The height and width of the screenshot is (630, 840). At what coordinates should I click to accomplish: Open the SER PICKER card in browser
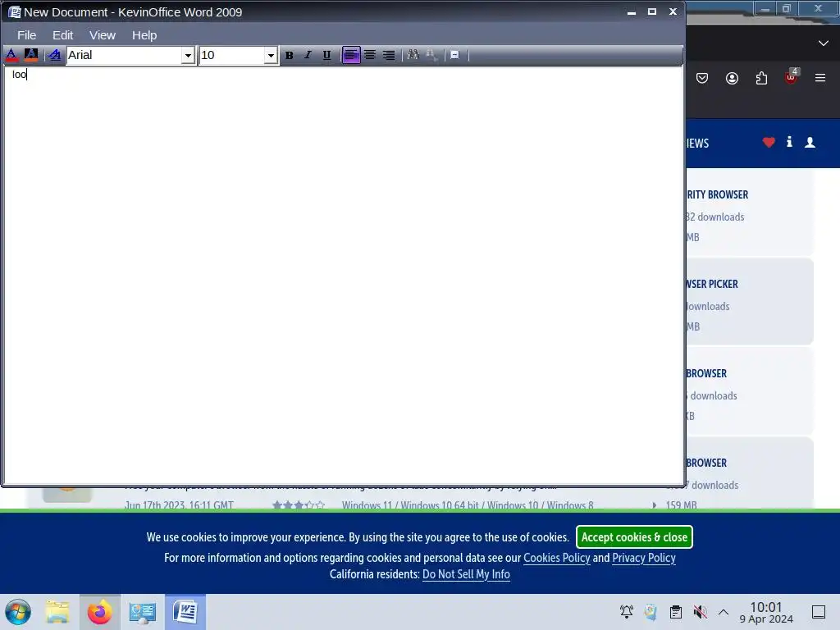[750, 302]
